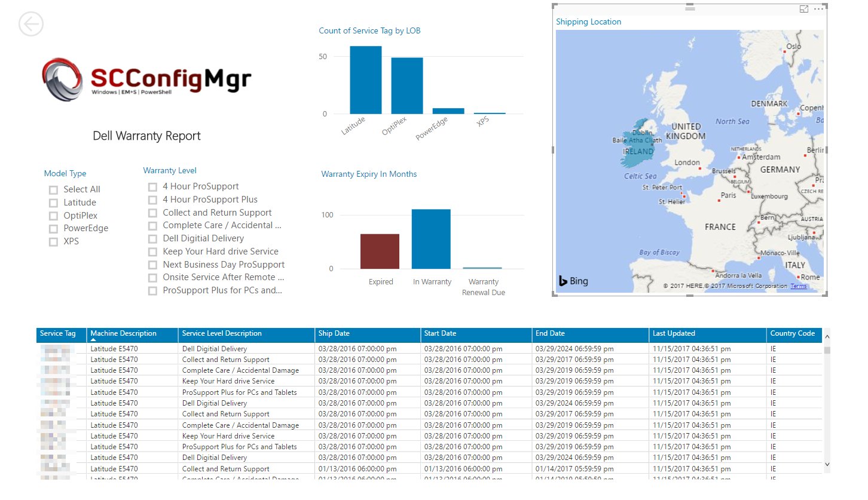
Task: Click Dell Digitial Delivery in first table row
Action: click(x=215, y=349)
